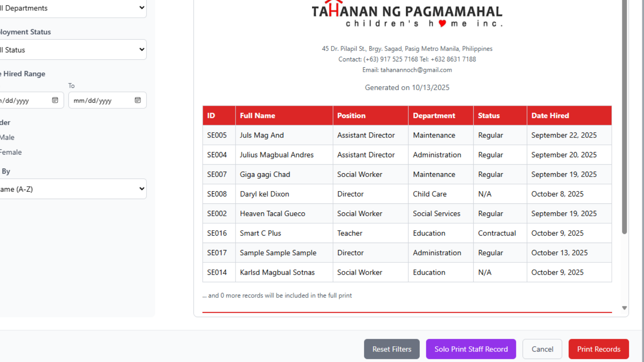Open the Employment Status dropdown
644x362 pixels.
point(72,50)
